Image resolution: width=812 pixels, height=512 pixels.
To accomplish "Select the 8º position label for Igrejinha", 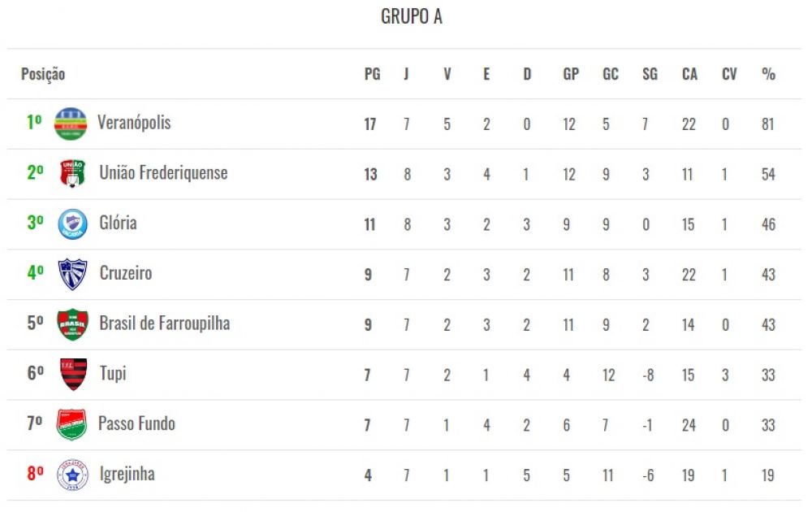I will (x=35, y=474).
